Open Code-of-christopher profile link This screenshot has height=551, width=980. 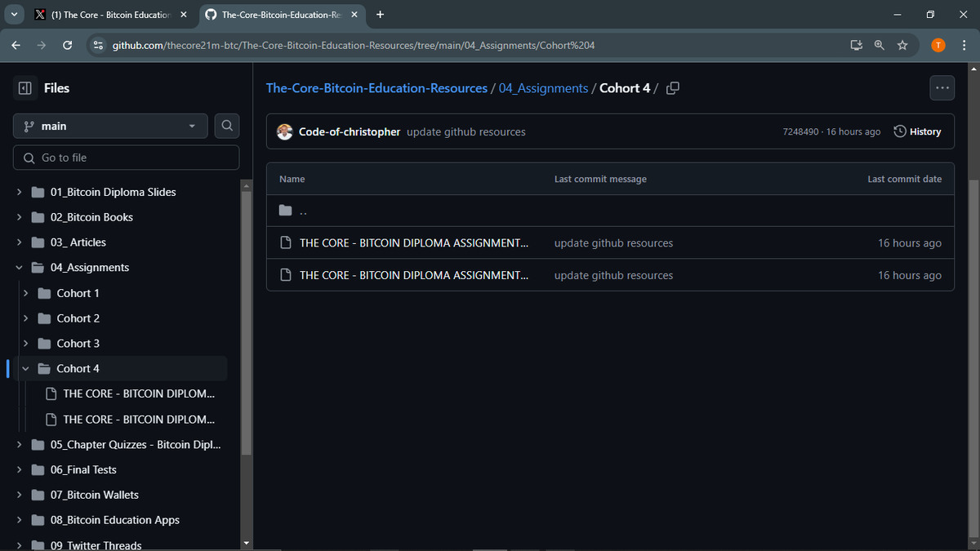pos(350,131)
